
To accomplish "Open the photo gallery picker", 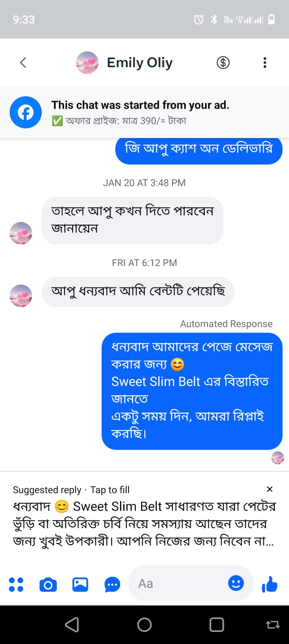I will coord(80,584).
